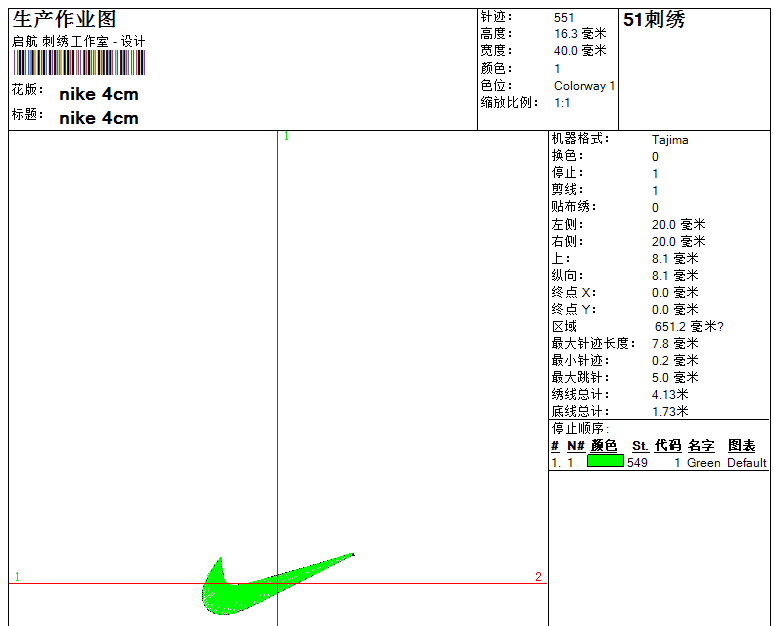774x626 pixels.
Task: Click the nike 4cm value beside 标题
Action: click(99, 118)
